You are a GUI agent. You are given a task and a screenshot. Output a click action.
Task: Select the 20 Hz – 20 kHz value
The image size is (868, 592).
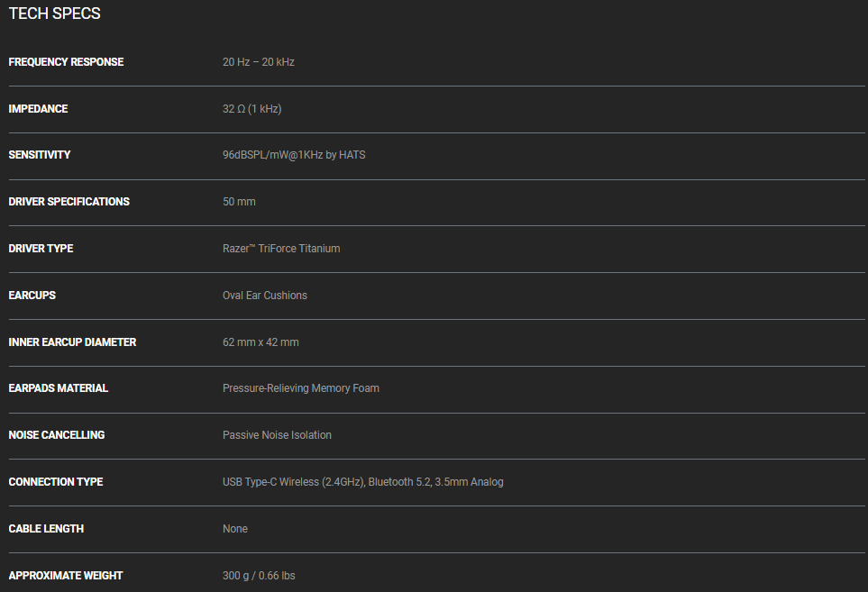tap(259, 62)
